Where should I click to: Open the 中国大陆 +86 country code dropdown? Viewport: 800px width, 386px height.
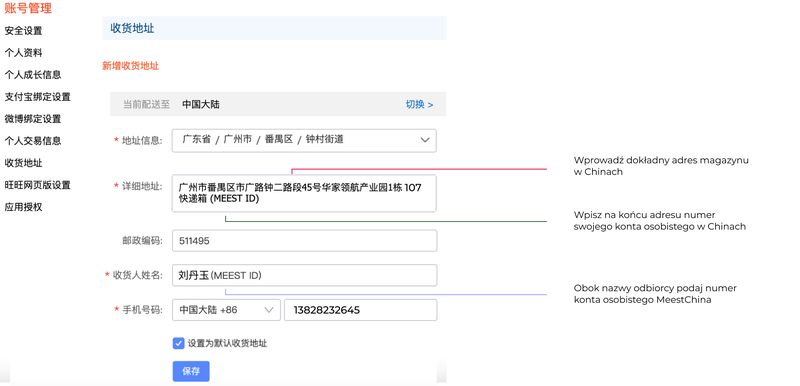coord(227,310)
